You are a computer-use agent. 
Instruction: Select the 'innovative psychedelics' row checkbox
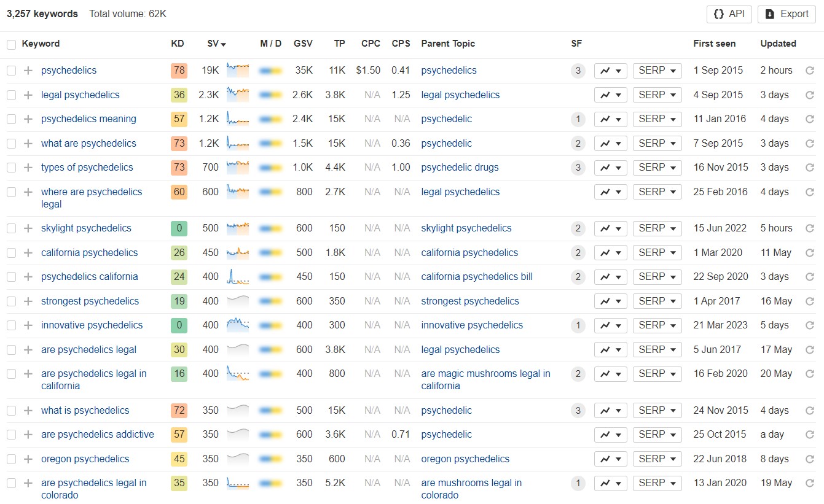click(11, 325)
